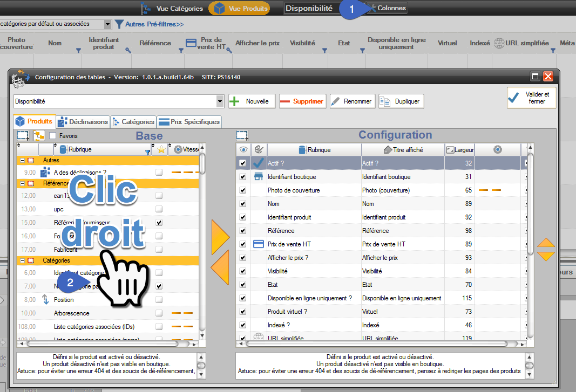
Task: Toggle the favorite checkbox for upc row
Action: click(x=159, y=209)
